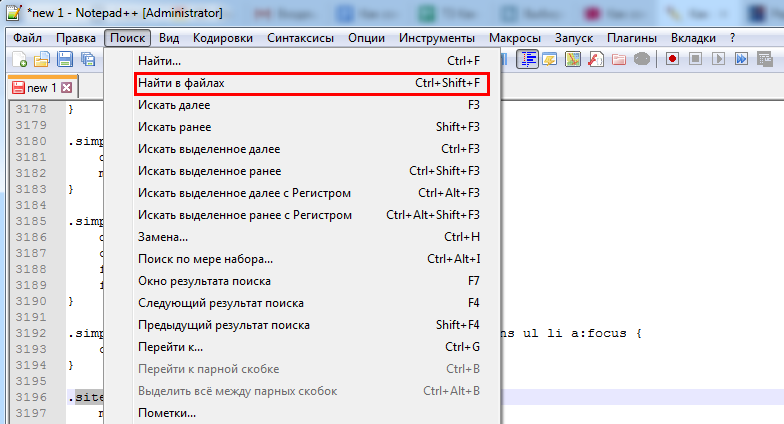Click the Open file toolbar icon
The image size is (784, 424).
click(42, 60)
